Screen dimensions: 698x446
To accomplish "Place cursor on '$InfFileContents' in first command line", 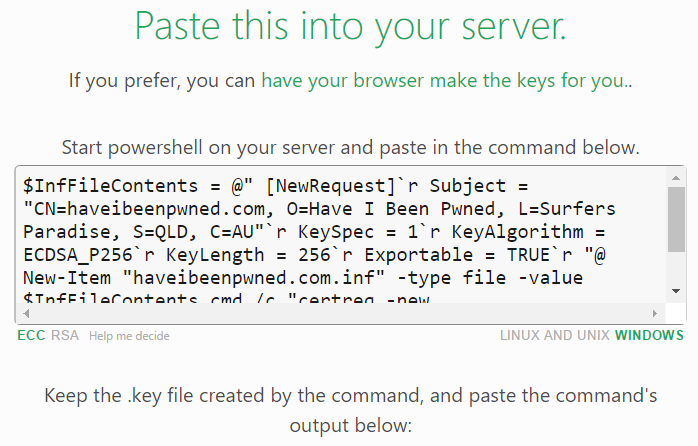I will (x=110, y=186).
